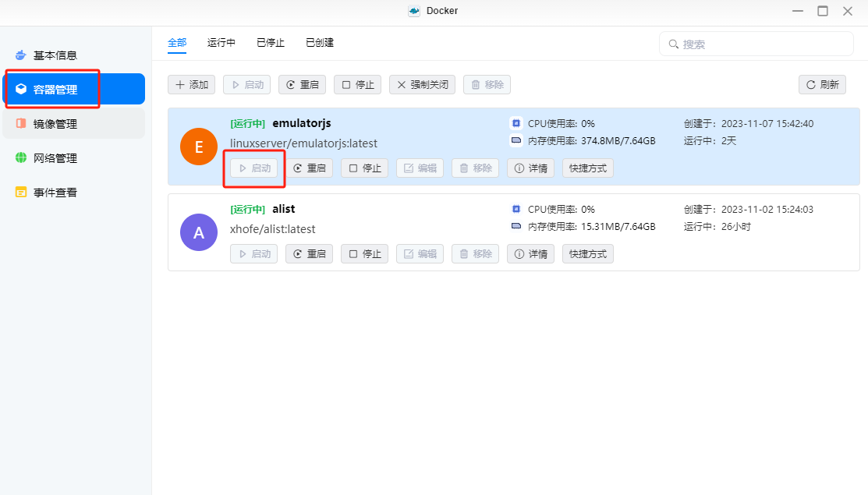The width and height of the screenshot is (868, 495).
Task: Click the top toolbar 启动 button
Action: pos(247,85)
